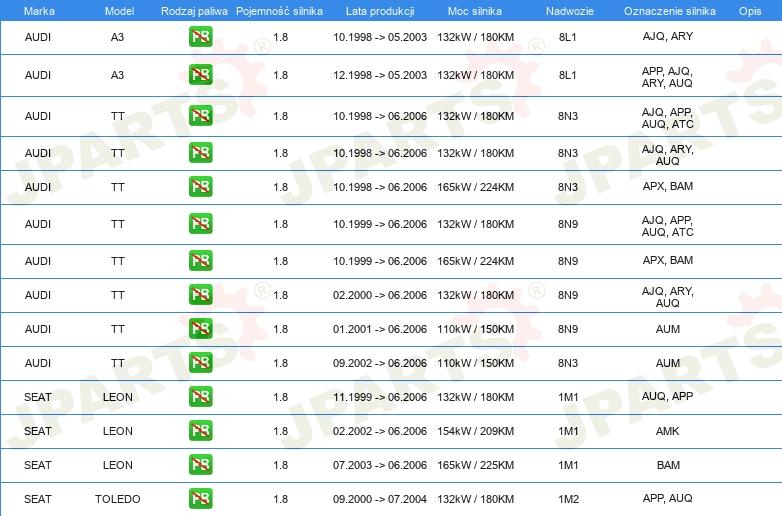This screenshot has width=782, height=516.
Task: Select the date range 02.2002 -> 06.2006
Action: [380, 431]
